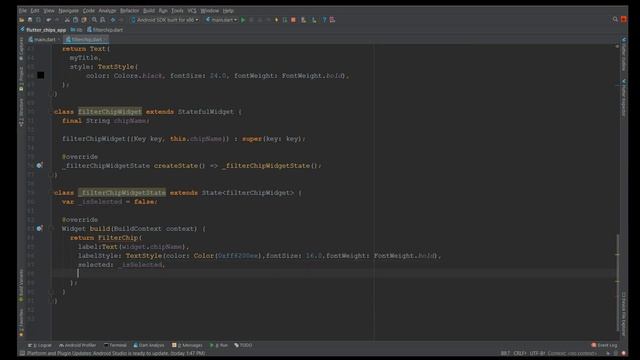This screenshot has width=640, height=360.
Task: Click the green Run button
Action: point(243,20)
